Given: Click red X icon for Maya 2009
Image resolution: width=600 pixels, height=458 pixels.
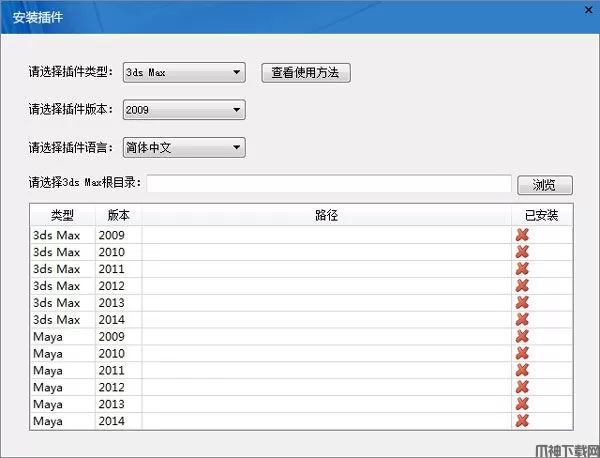Looking at the screenshot, I should pyautogui.click(x=522, y=336).
